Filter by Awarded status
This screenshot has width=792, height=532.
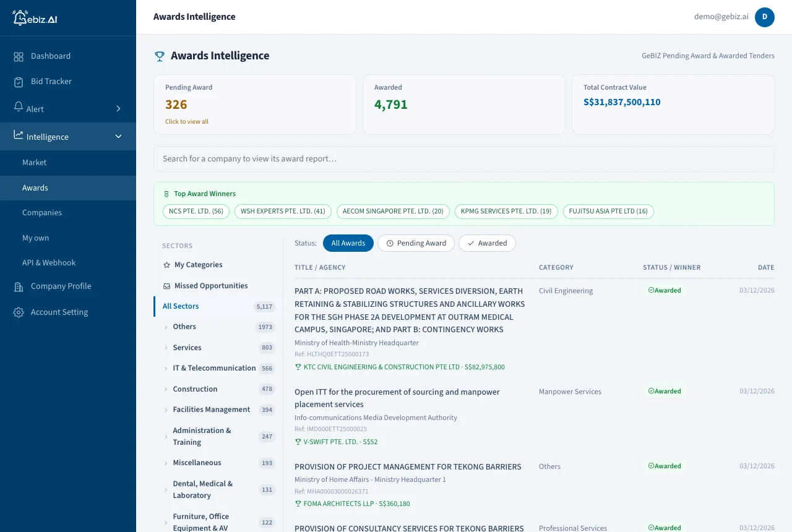(x=487, y=243)
